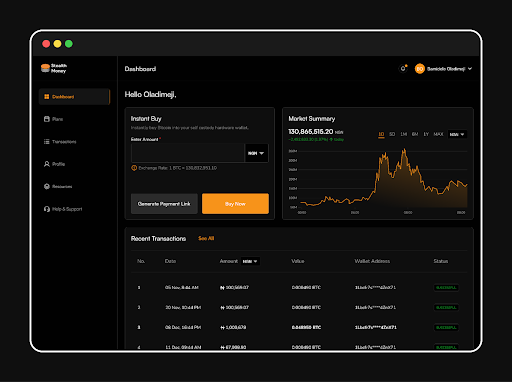The width and height of the screenshot is (512, 382).
Task: Click the orange Buy Now button
Action: pos(235,204)
